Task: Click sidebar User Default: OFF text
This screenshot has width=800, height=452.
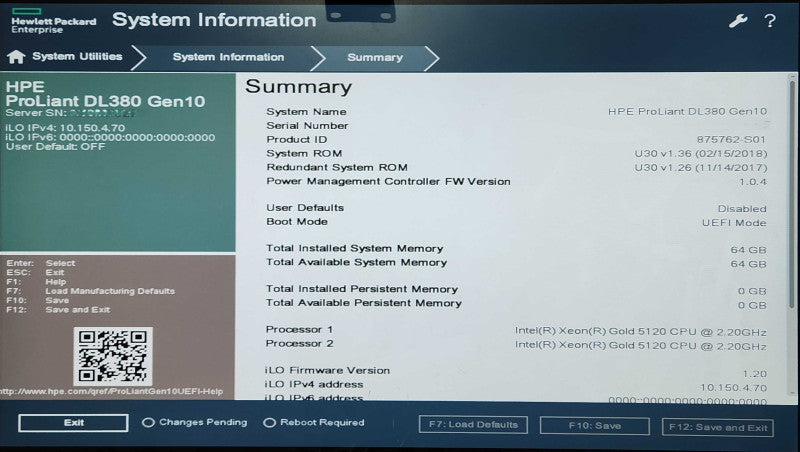Action: [55, 146]
